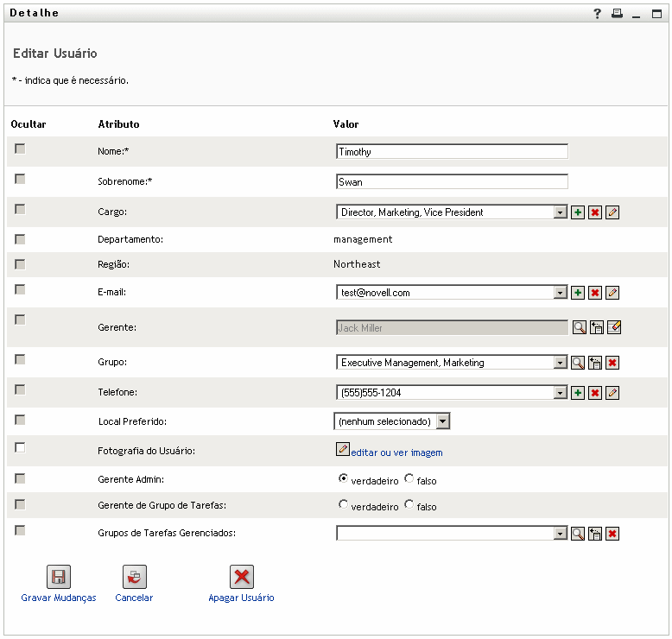Viewport: 672px width, 639px height.
Task: Click the Cancelar button
Action: coord(134,577)
